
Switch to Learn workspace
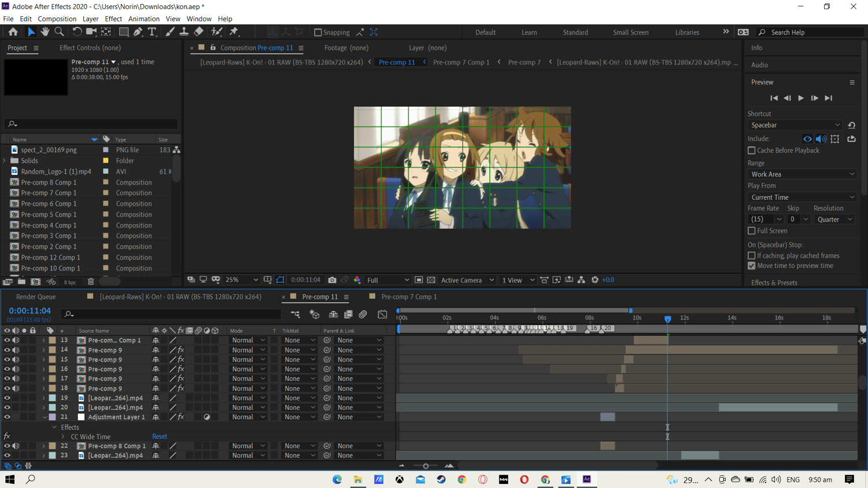click(529, 32)
